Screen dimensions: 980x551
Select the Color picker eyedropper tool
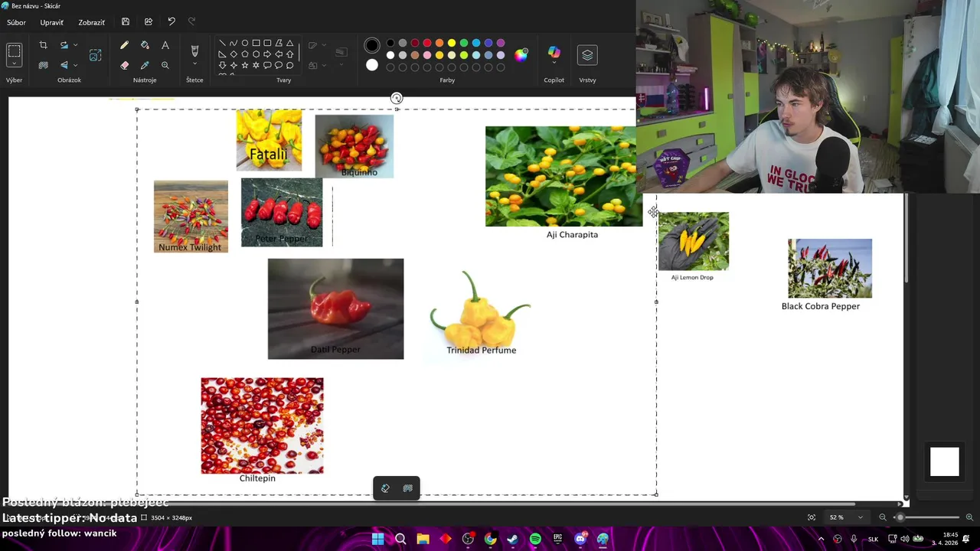[x=145, y=65]
